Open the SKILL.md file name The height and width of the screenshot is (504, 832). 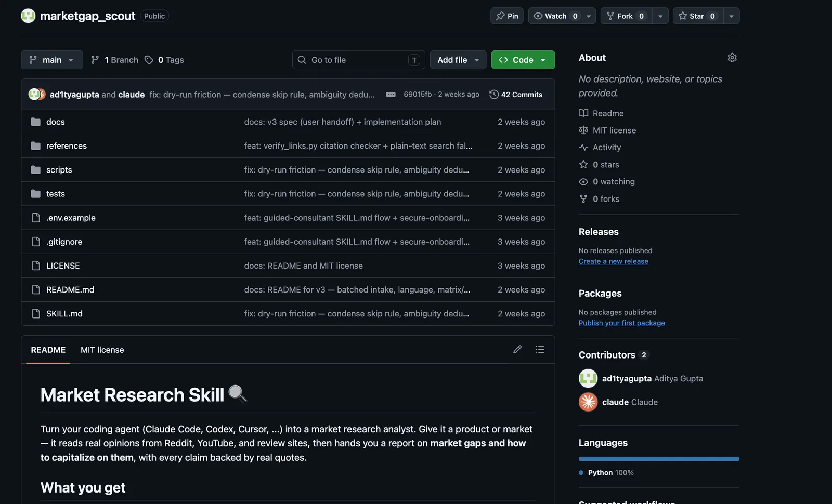pyautogui.click(x=64, y=313)
